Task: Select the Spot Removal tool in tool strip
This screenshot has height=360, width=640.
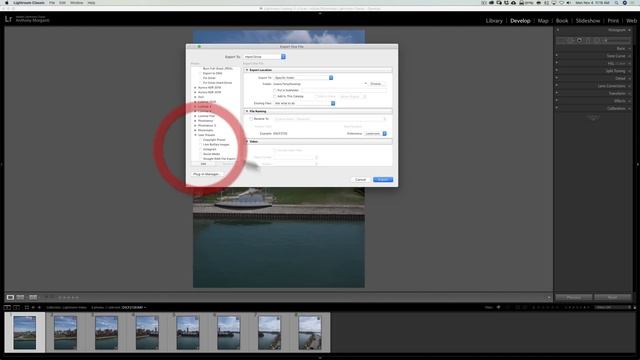Action: click(579, 40)
